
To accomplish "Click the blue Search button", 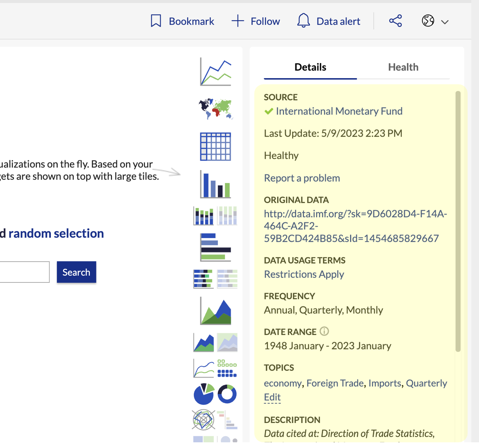I will [76, 272].
